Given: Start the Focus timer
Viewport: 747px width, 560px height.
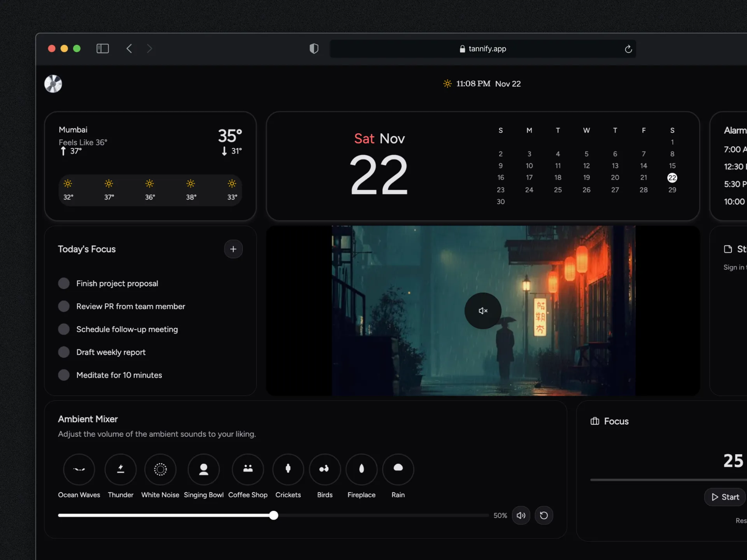Looking at the screenshot, I should point(724,497).
